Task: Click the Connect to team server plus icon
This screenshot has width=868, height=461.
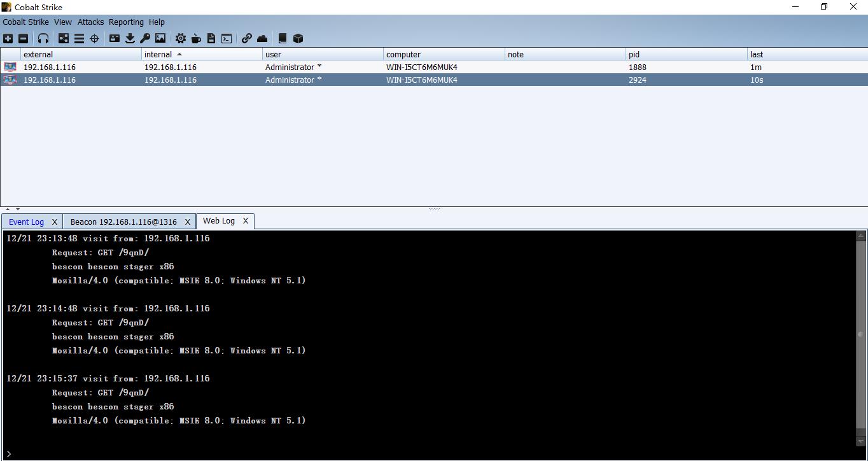Action: click(x=8, y=39)
